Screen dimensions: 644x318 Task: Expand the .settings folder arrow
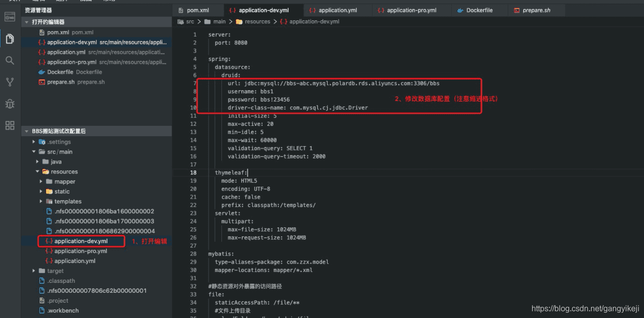coord(34,142)
